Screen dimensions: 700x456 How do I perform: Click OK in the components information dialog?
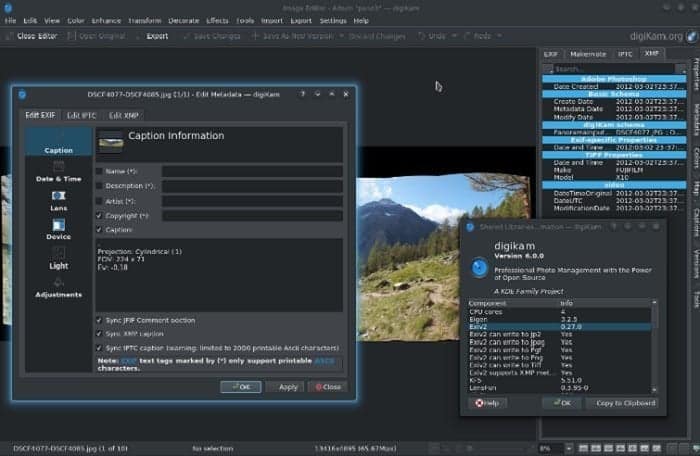coord(562,403)
